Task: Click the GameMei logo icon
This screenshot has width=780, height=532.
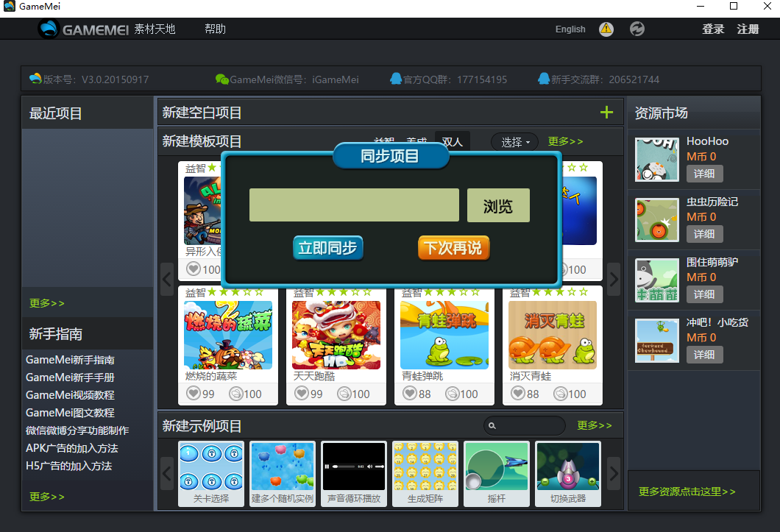Action: coord(49,29)
